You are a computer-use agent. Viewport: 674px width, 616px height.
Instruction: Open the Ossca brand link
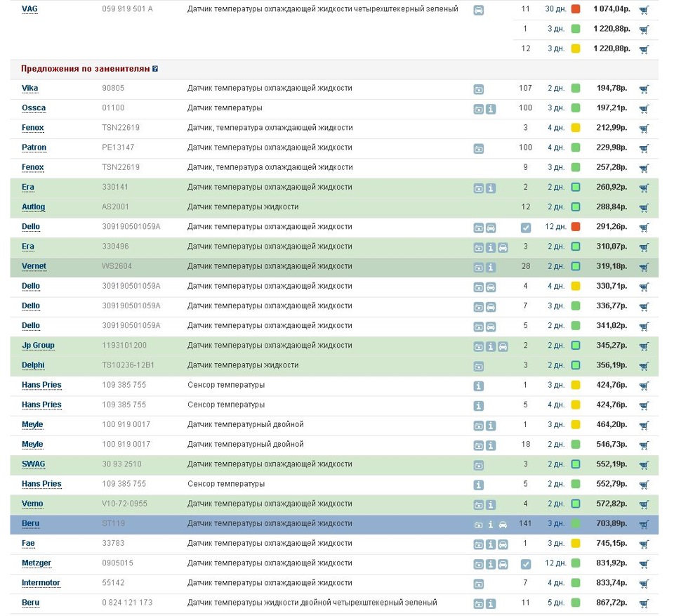click(x=34, y=108)
